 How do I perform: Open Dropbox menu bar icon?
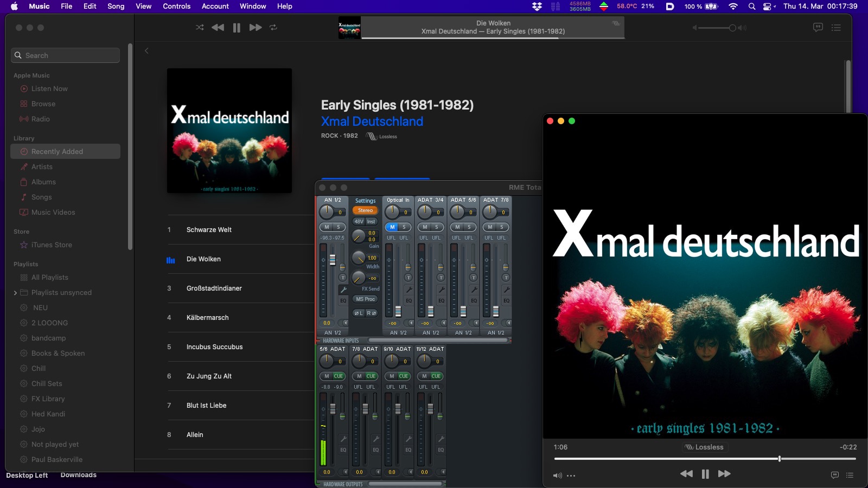(x=537, y=7)
